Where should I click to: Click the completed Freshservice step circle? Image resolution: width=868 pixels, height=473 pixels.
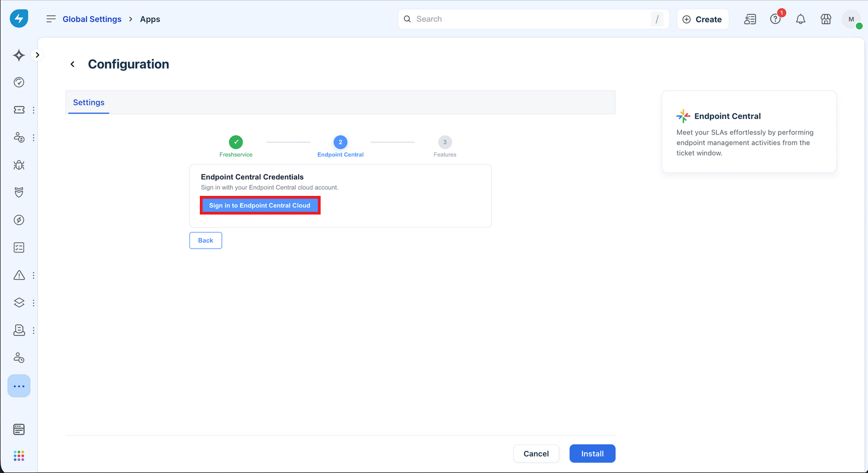[236, 142]
